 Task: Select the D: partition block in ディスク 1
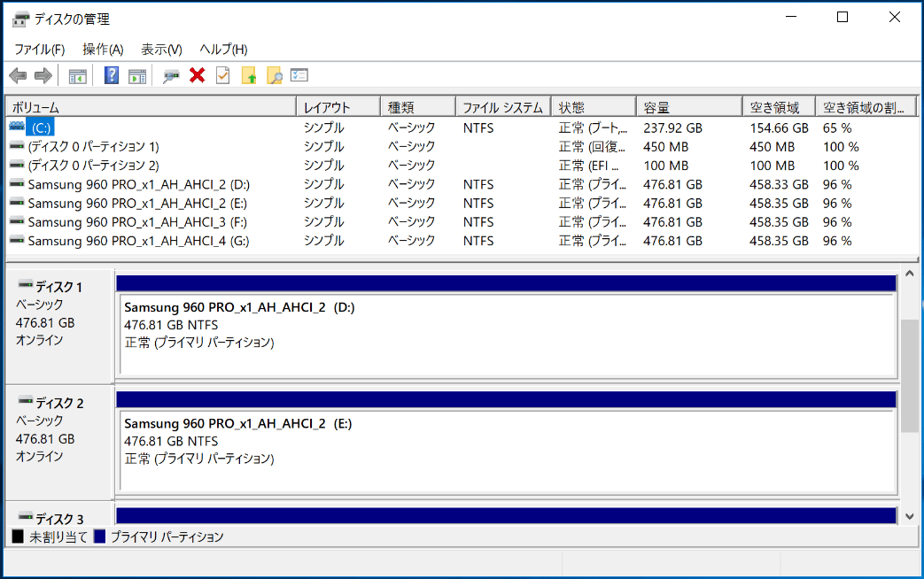(x=508, y=335)
